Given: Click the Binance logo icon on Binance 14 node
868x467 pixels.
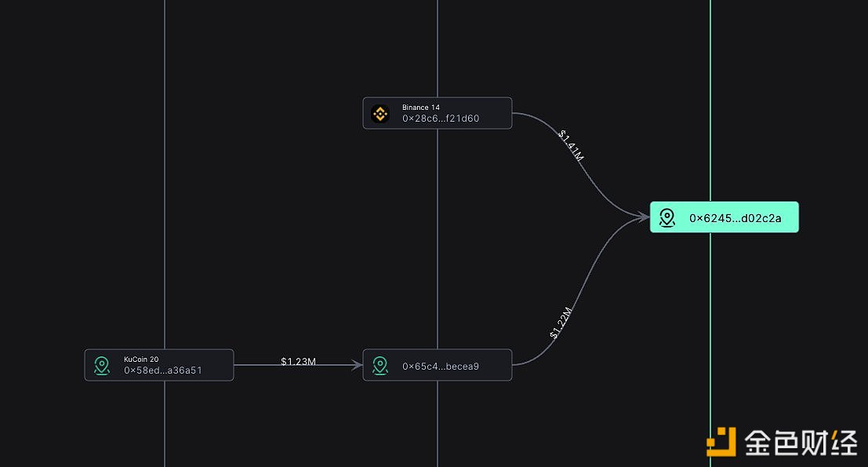Looking at the screenshot, I should [x=380, y=114].
